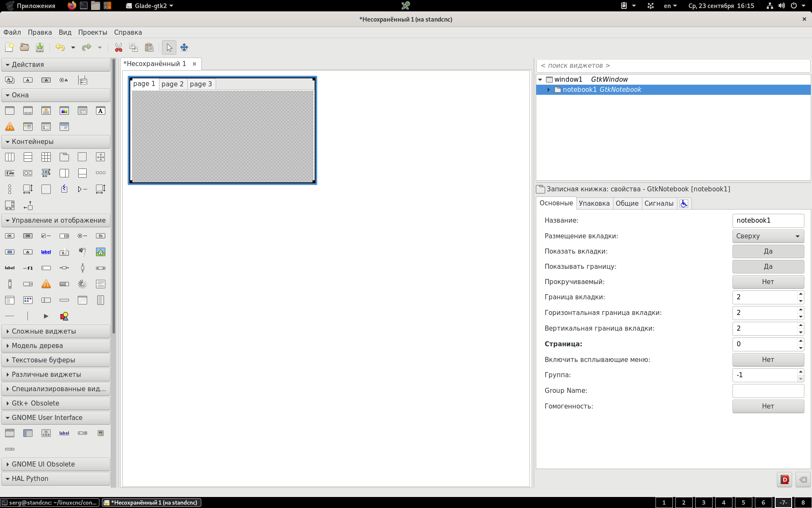Pick the Table container widget icon
The image size is (812, 508).
click(46, 157)
